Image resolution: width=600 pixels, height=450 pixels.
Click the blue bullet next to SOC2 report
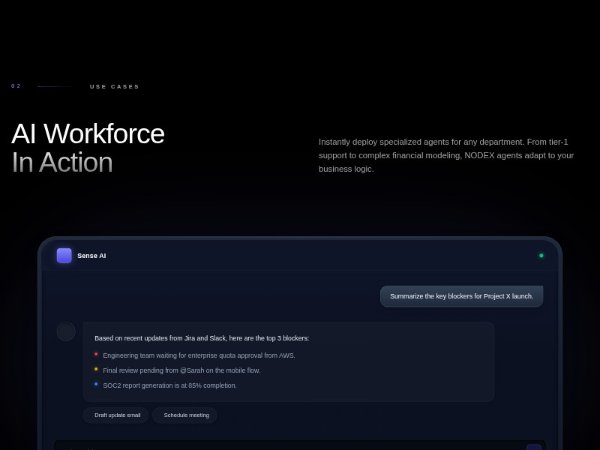96,384
